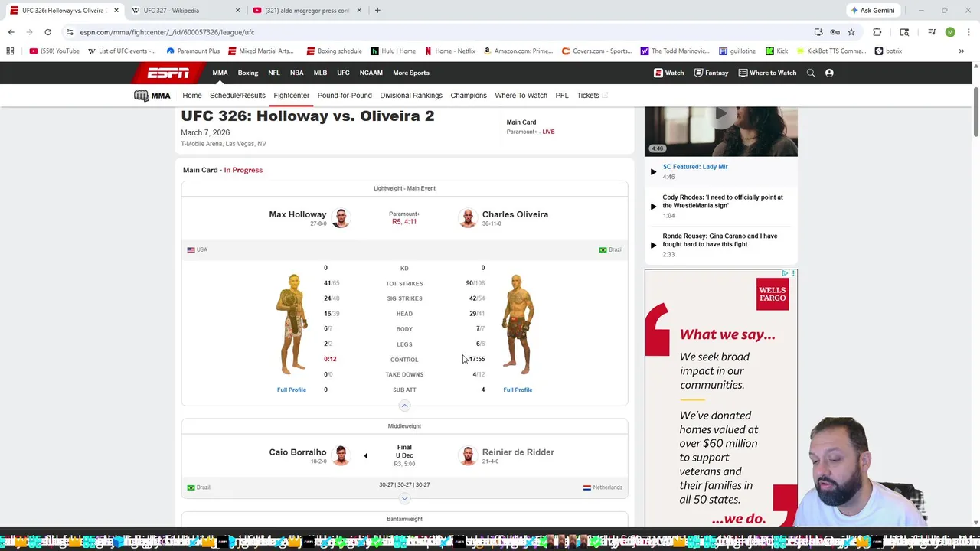980x551 pixels.
Task: Bookmark this page with the star icon
Action: point(851,32)
